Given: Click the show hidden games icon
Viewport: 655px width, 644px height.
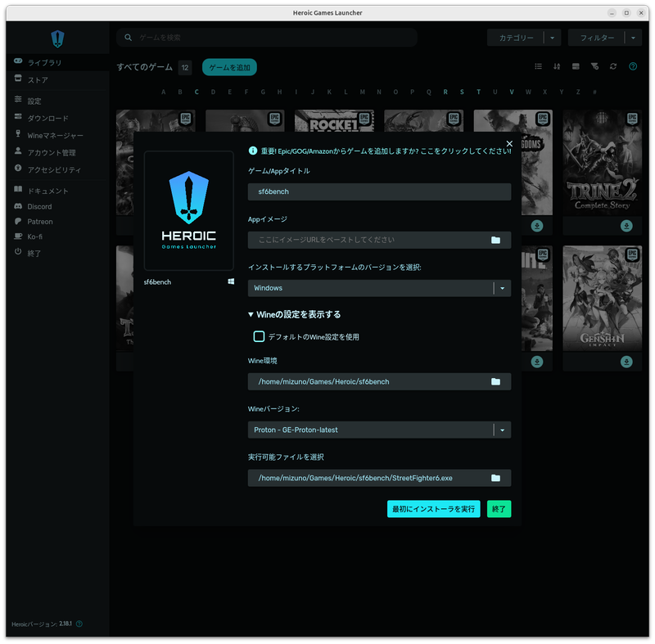Looking at the screenshot, I should point(594,66).
